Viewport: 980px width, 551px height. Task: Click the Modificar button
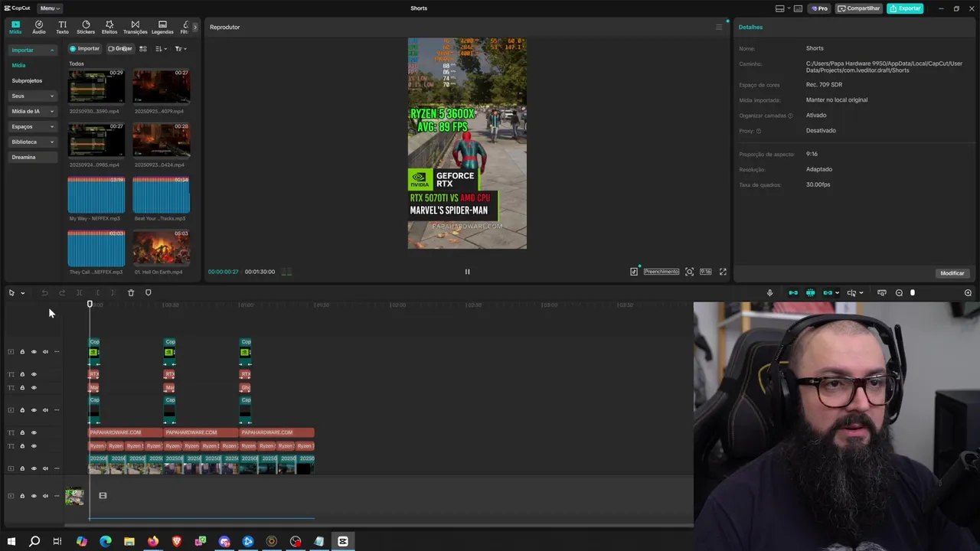pyautogui.click(x=952, y=273)
